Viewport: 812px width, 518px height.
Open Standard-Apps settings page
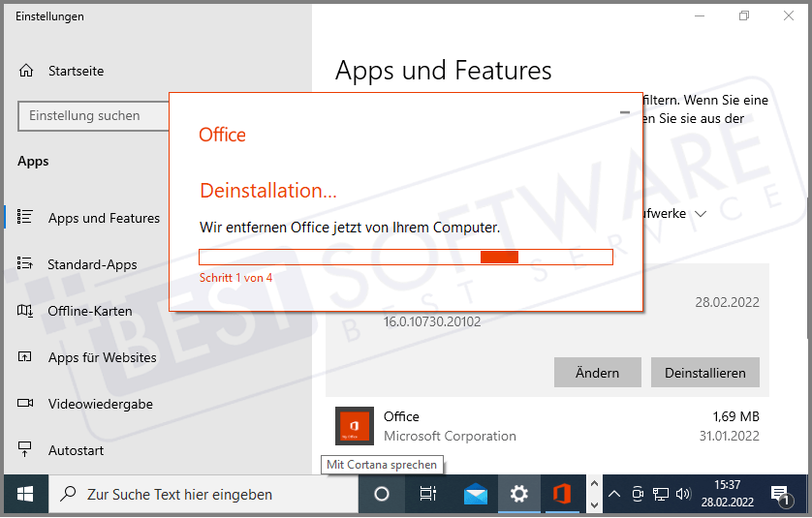tap(92, 264)
